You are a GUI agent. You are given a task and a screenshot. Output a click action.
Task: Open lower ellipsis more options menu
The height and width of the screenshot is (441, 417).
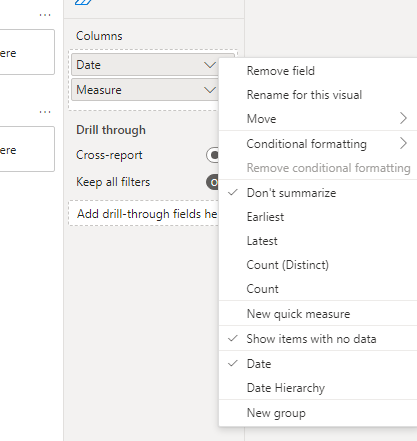(45, 112)
